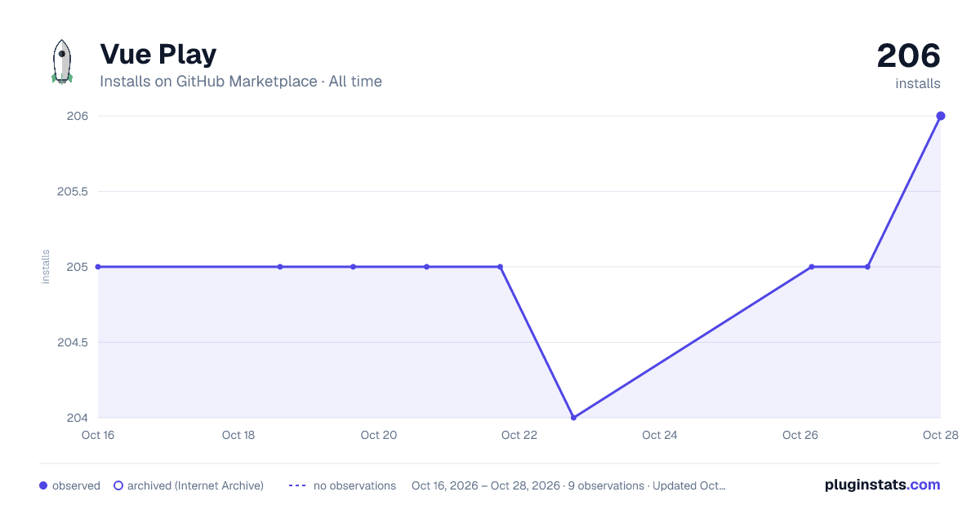Click the x-axis label Oct 22
This screenshot has height=514, width=980.
click(x=519, y=435)
